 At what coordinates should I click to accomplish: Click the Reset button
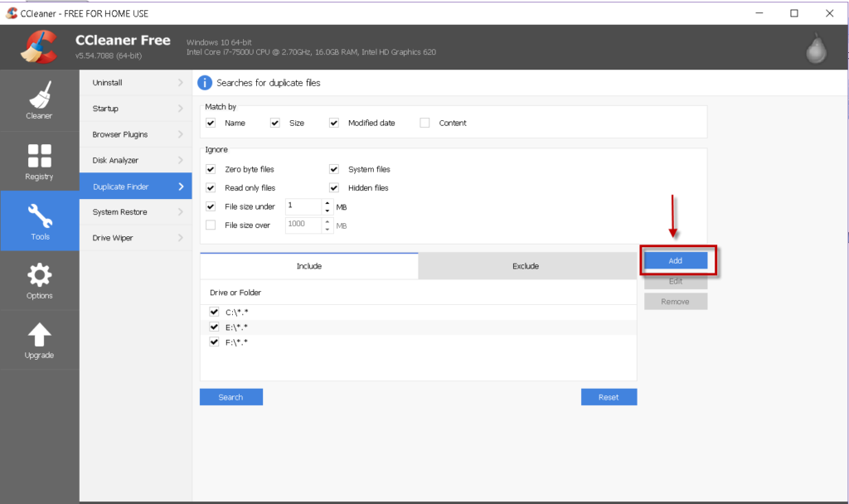(609, 397)
